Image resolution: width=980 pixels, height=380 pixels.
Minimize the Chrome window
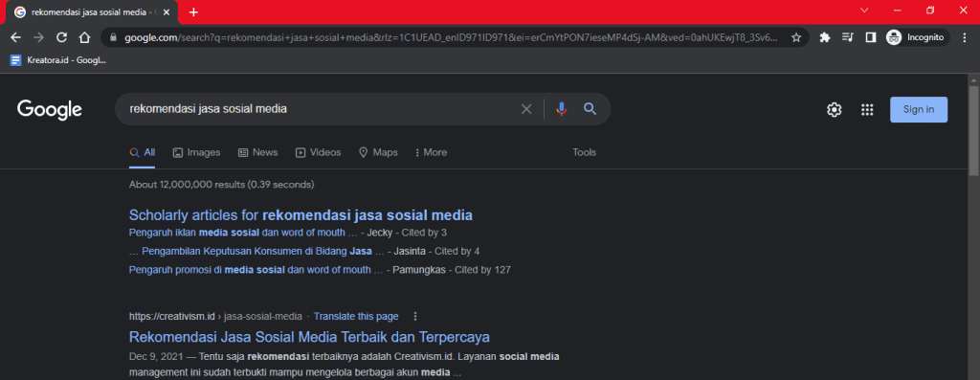[x=898, y=11]
